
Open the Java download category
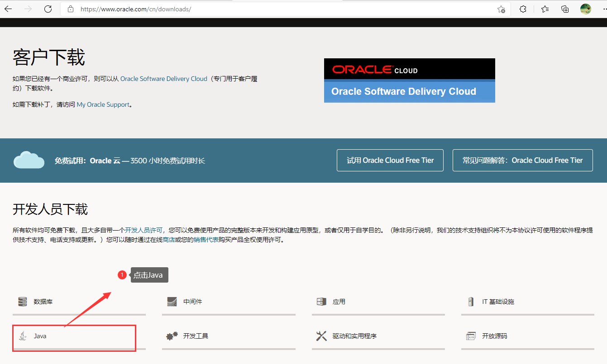[79, 336]
